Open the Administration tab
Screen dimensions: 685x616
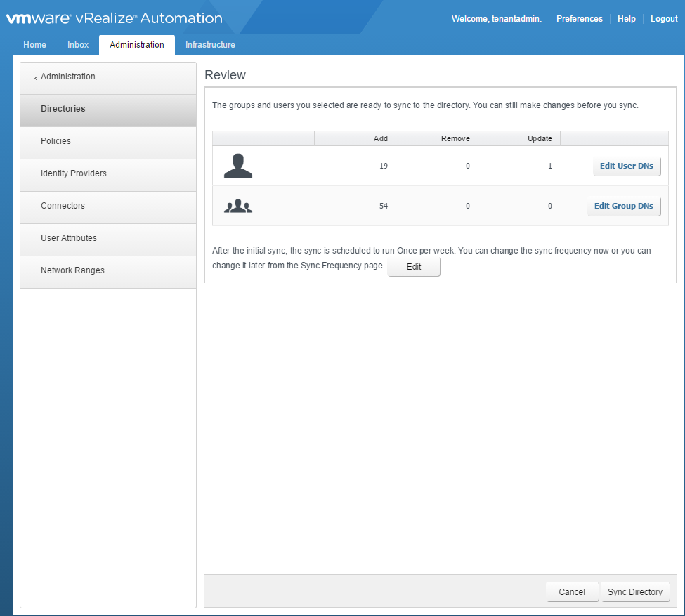pyautogui.click(x=137, y=45)
